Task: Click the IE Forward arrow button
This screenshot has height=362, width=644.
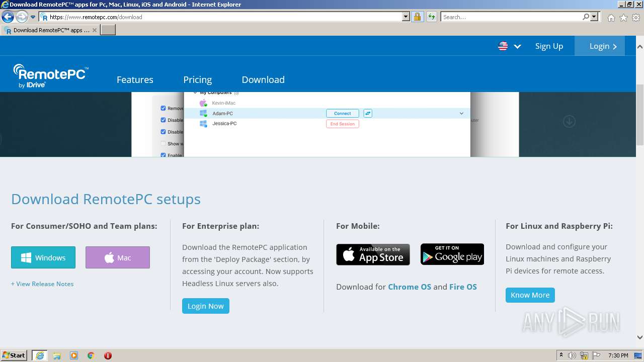Action: (22, 17)
